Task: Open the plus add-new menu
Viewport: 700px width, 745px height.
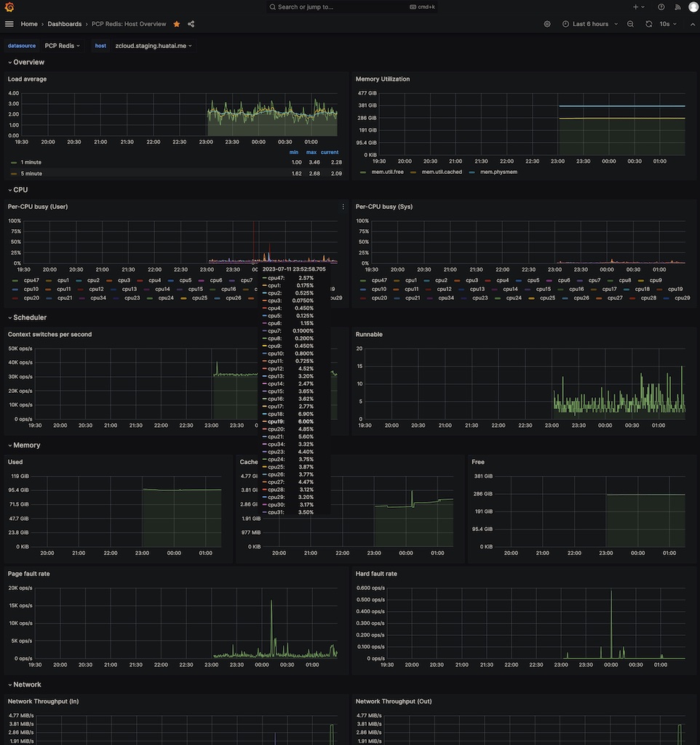Action: (639, 7)
